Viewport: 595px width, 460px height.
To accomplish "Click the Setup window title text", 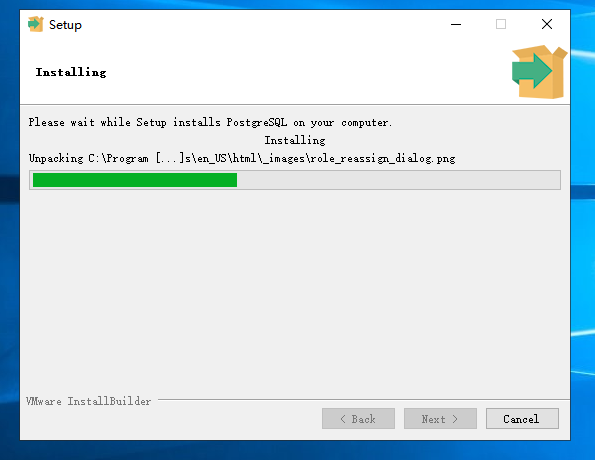I will coord(65,25).
